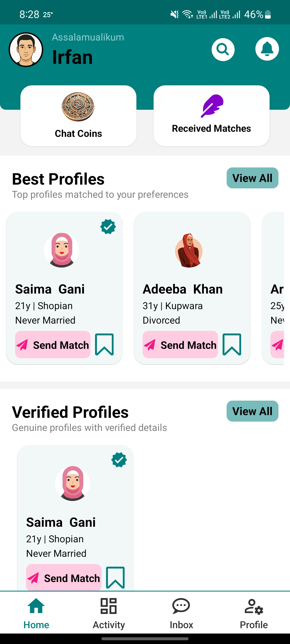Viewport: 290px width, 644px height.
Task: Open notifications bell icon
Action: (267, 49)
